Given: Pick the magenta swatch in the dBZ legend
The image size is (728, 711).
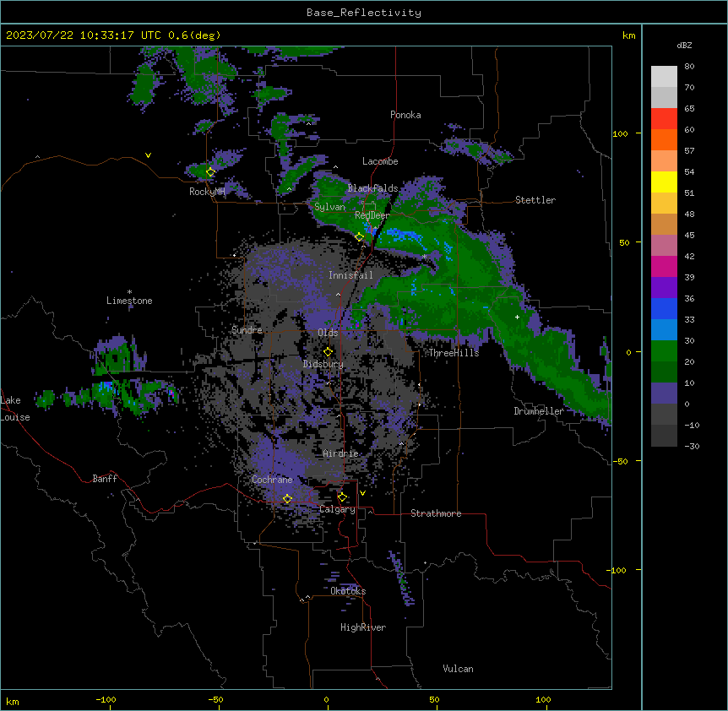Looking at the screenshot, I should (664, 266).
